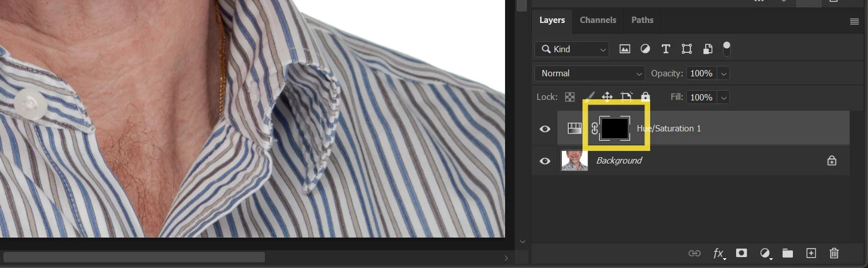Image resolution: width=868 pixels, height=268 pixels.
Task: Click horizontal scrollbar right arrow
Action: tap(505, 258)
